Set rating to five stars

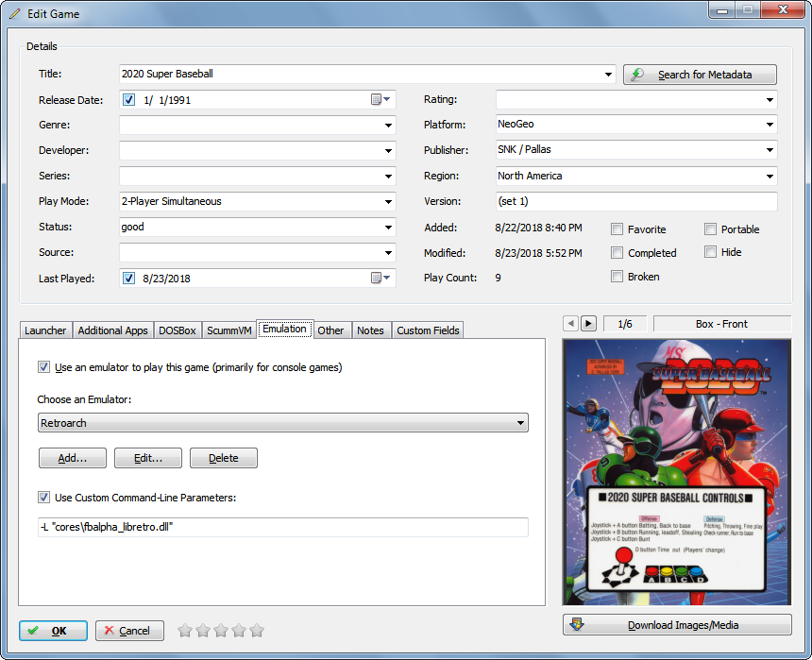point(257,631)
